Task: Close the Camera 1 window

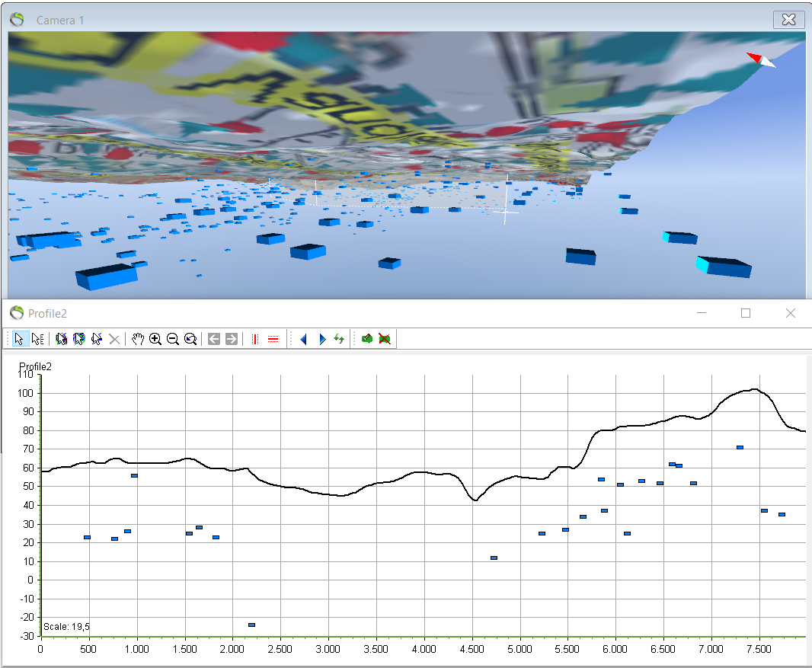Action: coord(788,20)
